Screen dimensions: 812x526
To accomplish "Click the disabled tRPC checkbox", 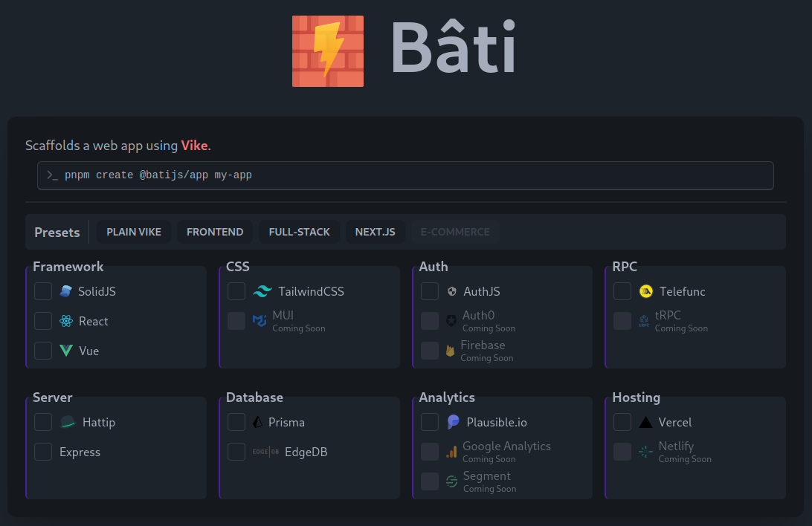I will tap(622, 321).
